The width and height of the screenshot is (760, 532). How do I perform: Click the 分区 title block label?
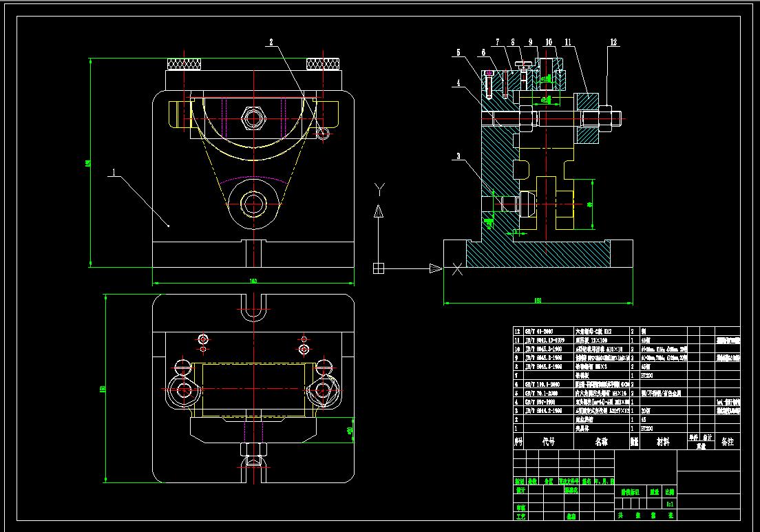click(x=548, y=482)
